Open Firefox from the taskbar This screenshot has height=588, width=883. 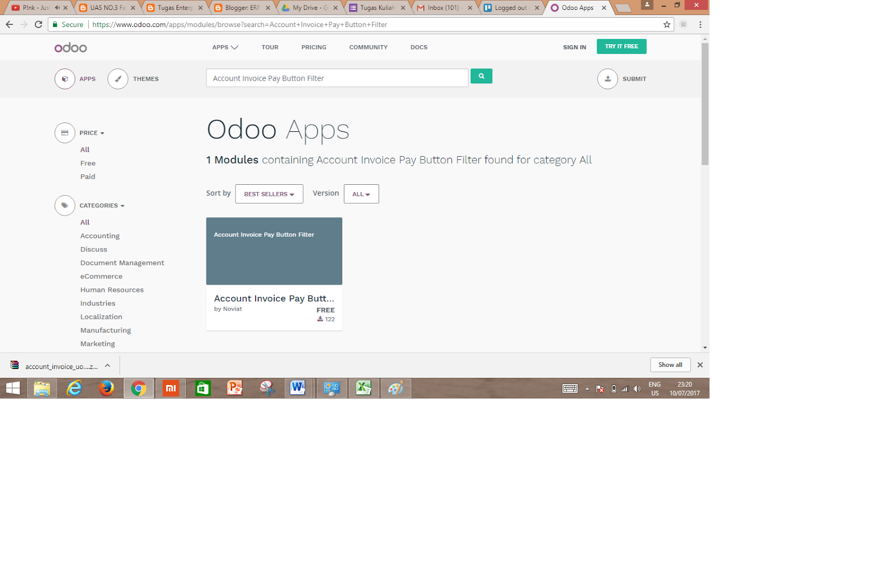107,388
